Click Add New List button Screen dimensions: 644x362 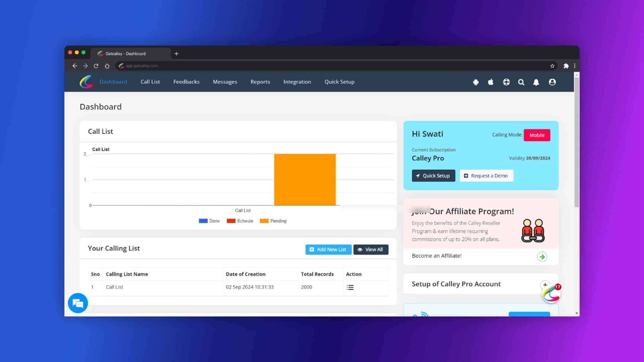click(328, 249)
